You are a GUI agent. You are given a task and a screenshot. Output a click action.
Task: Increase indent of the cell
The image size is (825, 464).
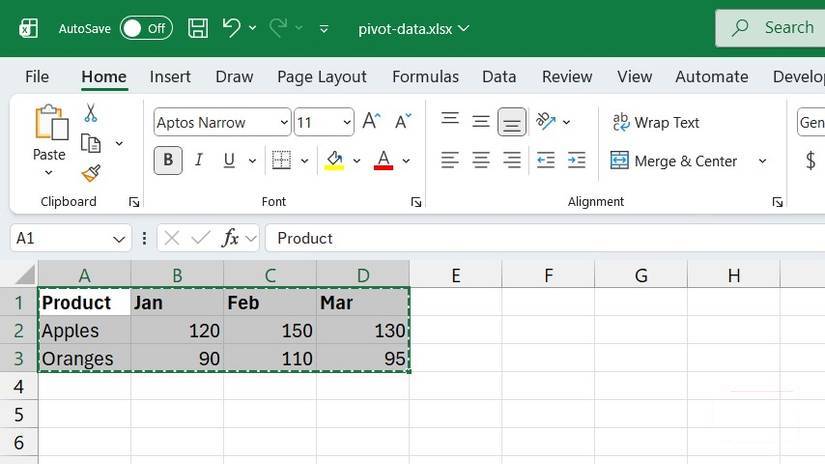(577, 160)
